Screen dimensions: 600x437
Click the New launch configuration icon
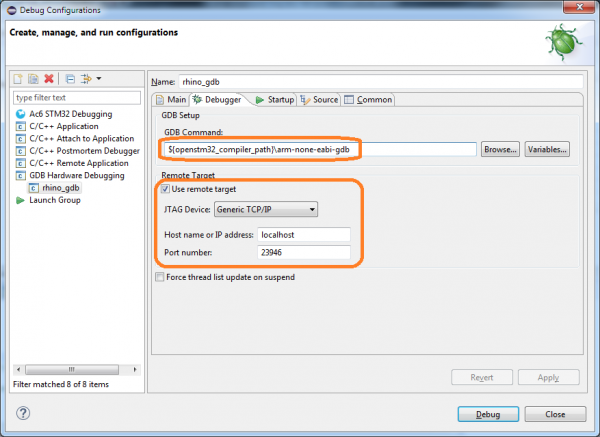tap(18, 78)
